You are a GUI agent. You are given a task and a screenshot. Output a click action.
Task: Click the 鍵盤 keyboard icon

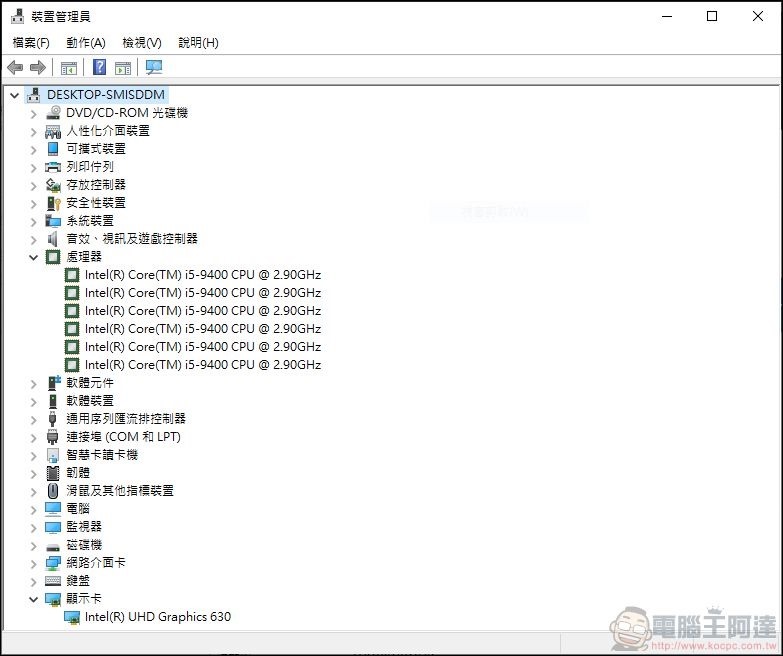pyautogui.click(x=53, y=581)
